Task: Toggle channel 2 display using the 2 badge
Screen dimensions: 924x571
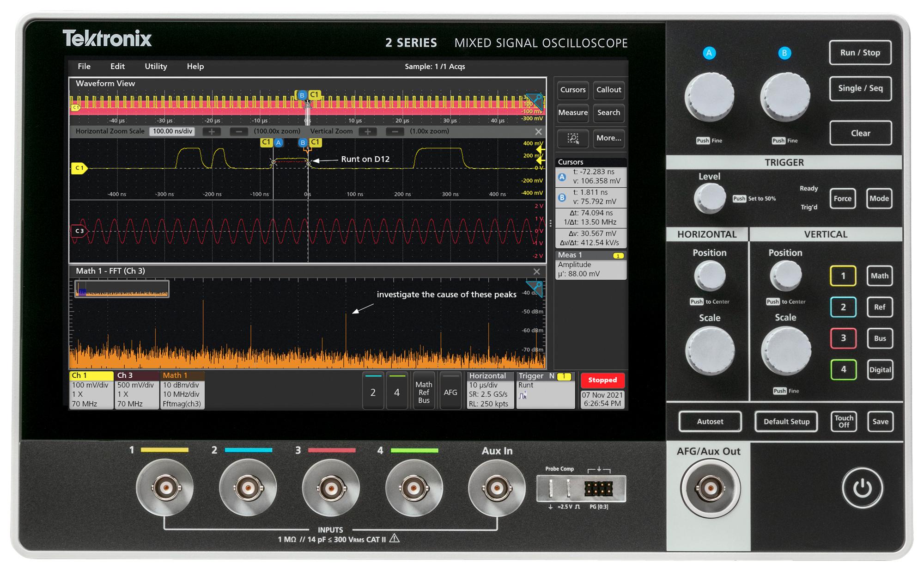Action: coord(373,391)
